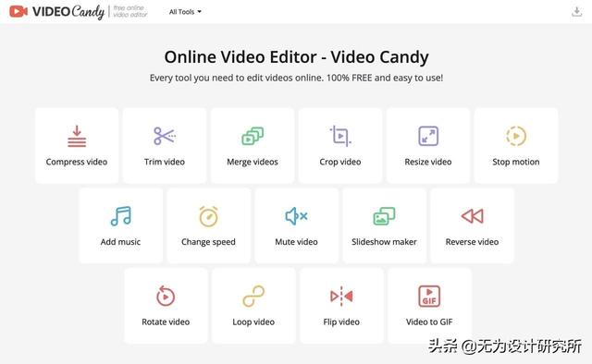Choose the Mute video label
The height and width of the screenshot is (364, 592).
click(296, 242)
